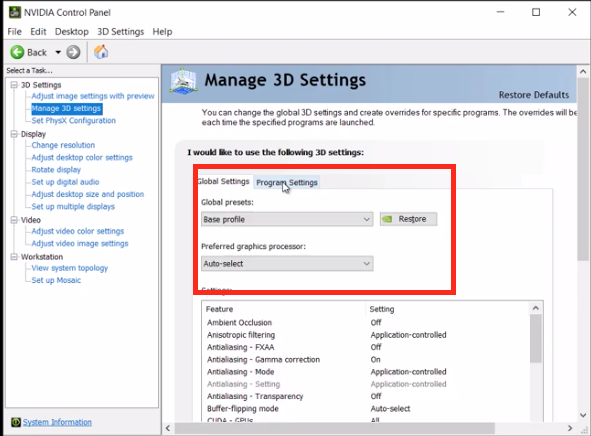Click the Setting column header
The height and width of the screenshot is (436, 591).
pos(447,309)
